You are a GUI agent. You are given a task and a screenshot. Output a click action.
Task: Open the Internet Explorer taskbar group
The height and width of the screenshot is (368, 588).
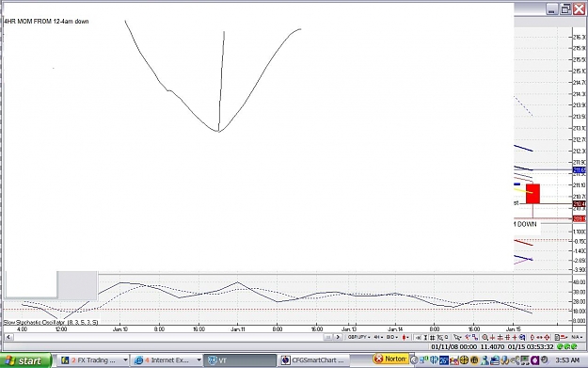[167, 360]
